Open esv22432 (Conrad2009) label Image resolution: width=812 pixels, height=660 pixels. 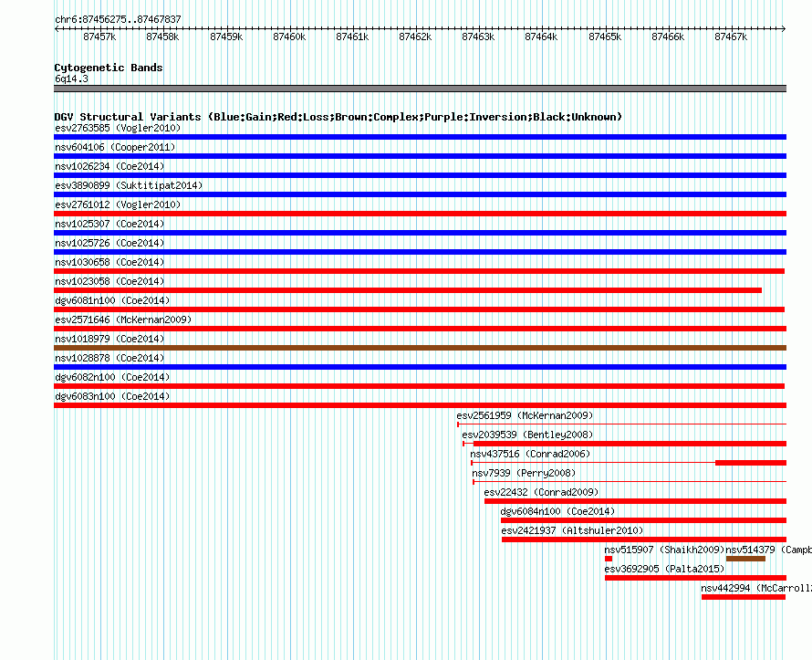[x=541, y=492]
